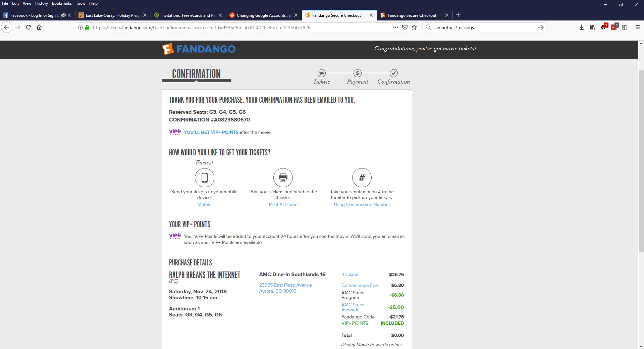The height and width of the screenshot is (349, 644).
Task: Click the Confirmation step checkmark icon
Action: click(394, 73)
